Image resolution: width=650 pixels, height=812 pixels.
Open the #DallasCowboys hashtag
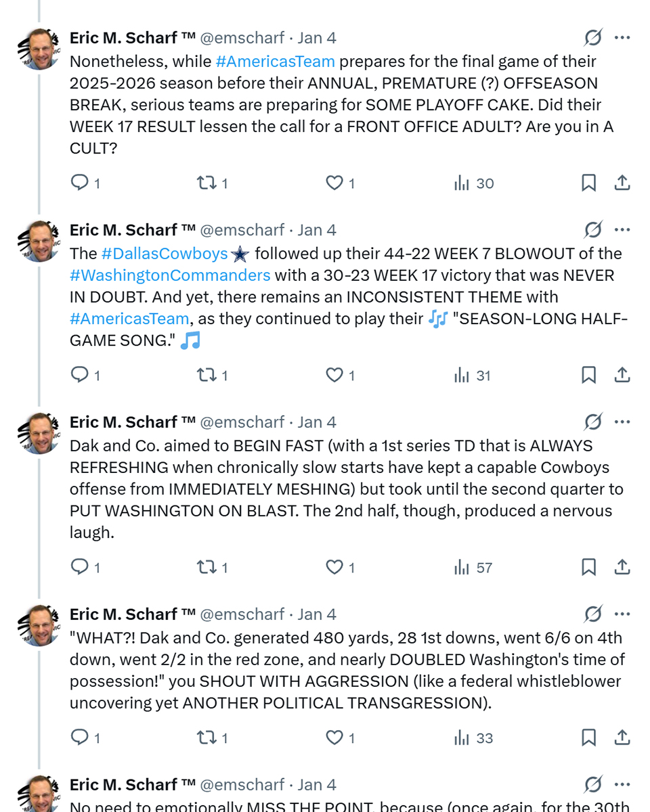click(x=165, y=254)
